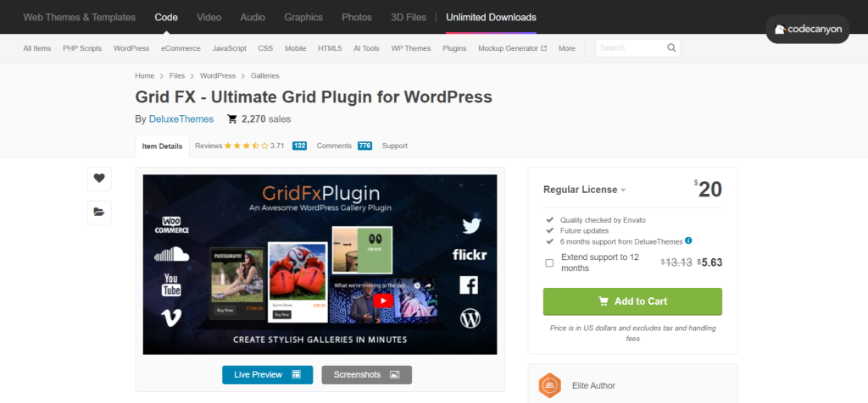Click the "Quality checked by Envato" text

pos(603,220)
